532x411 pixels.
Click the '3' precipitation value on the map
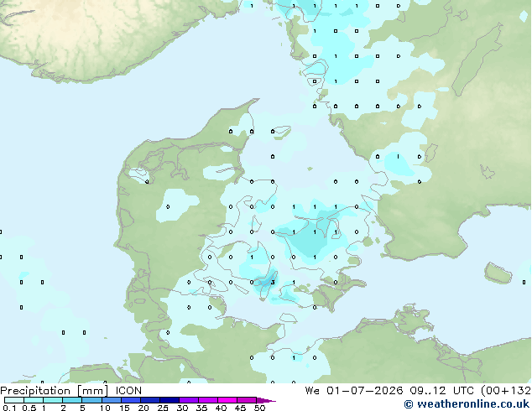coord(273,282)
